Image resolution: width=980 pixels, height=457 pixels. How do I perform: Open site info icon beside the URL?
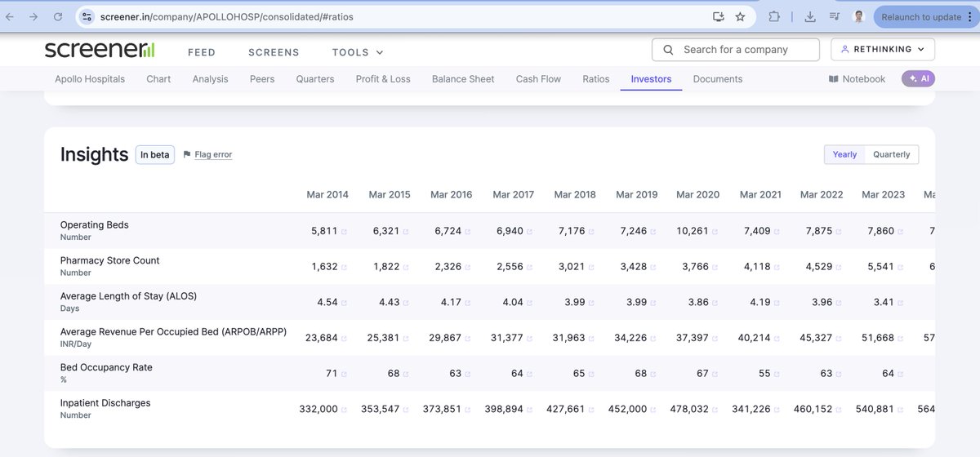(87, 16)
